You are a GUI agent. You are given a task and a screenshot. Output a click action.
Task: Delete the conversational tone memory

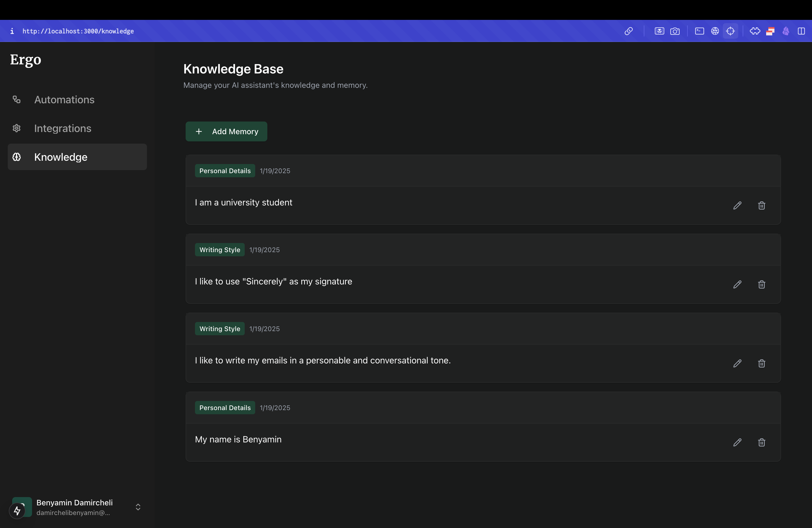(x=761, y=363)
